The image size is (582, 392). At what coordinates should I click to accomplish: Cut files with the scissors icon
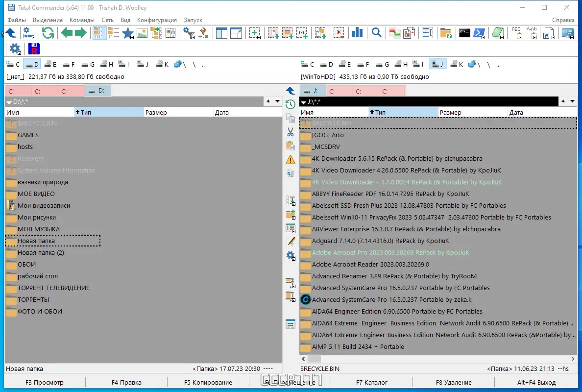pyautogui.click(x=290, y=132)
